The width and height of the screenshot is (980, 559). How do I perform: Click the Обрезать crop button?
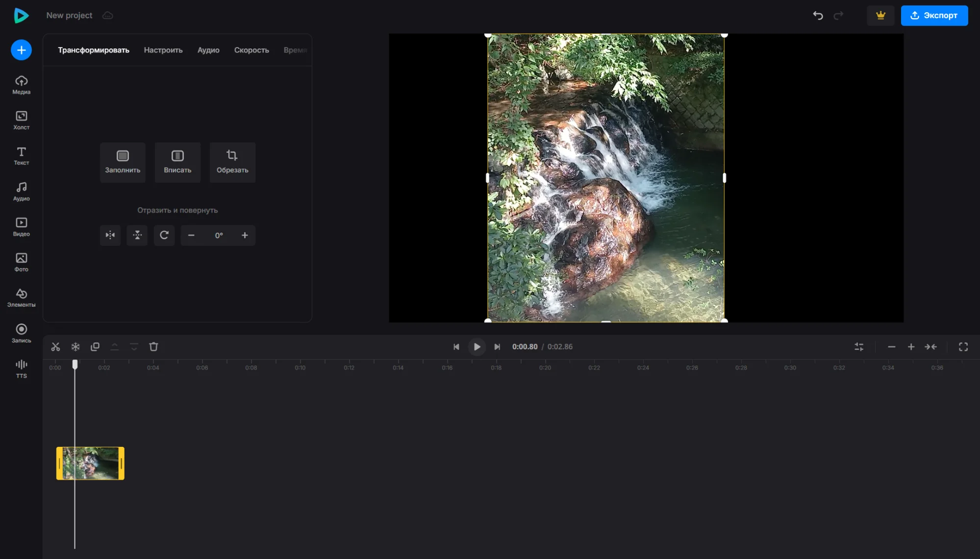coord(232,162)
